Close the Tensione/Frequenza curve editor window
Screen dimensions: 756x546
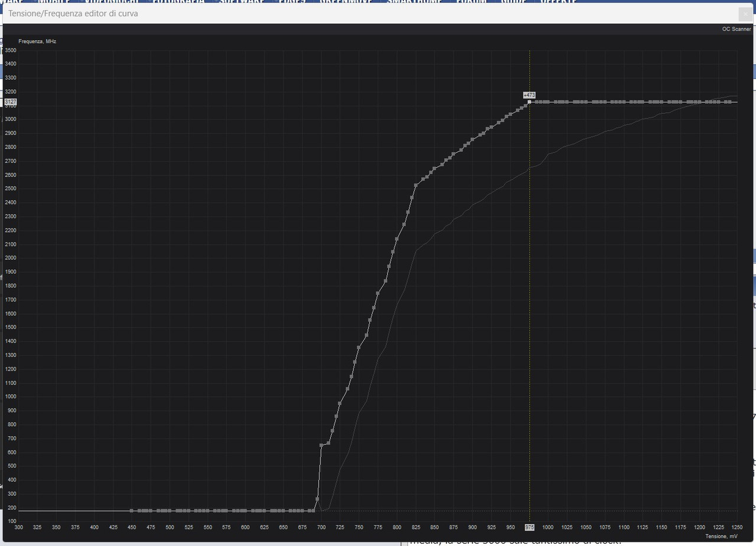pos(745,14)
